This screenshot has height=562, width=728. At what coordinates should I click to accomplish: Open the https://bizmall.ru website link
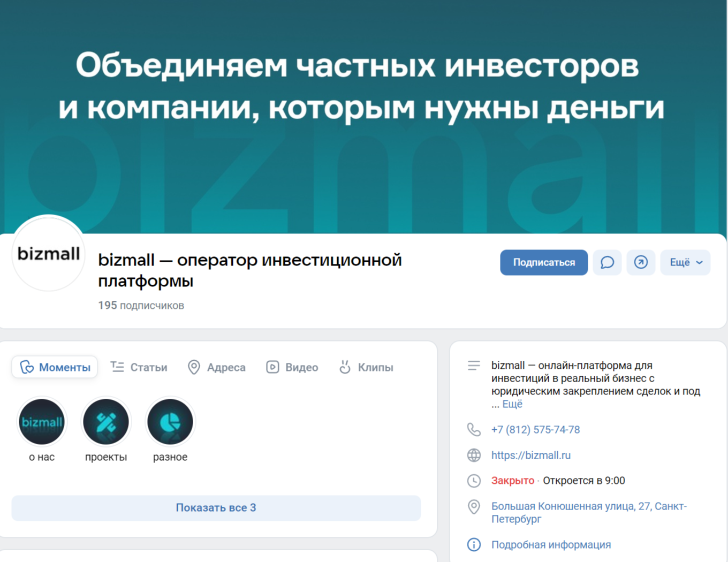531,455
